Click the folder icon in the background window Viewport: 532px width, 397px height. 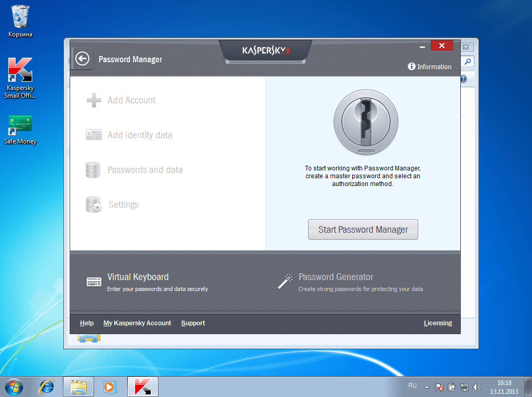click(88, 338)
